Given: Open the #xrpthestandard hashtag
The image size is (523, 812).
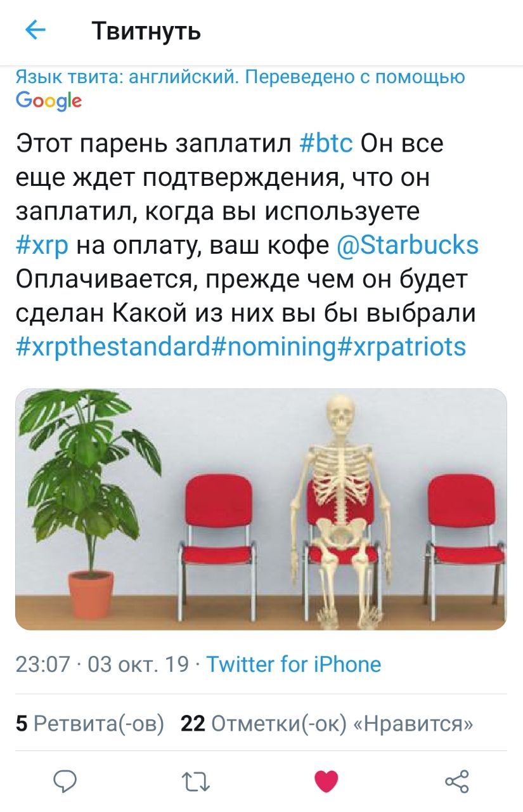Looking at the screenshot, I should (x=120, y=346).
